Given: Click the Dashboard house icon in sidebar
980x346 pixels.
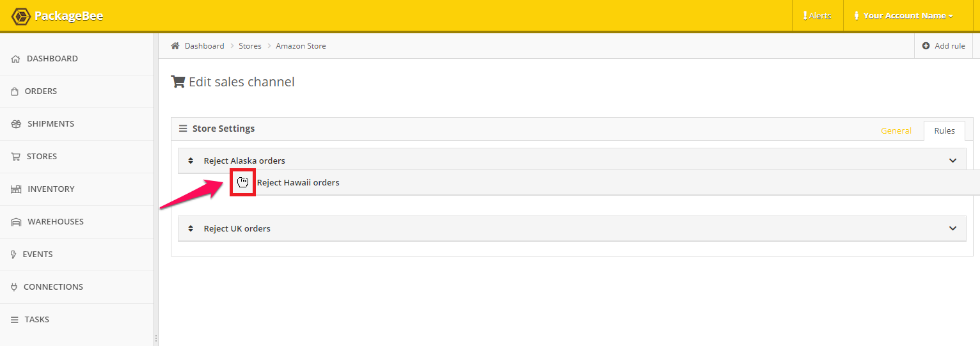Looking at the screenshot, I should click(16, 59).
